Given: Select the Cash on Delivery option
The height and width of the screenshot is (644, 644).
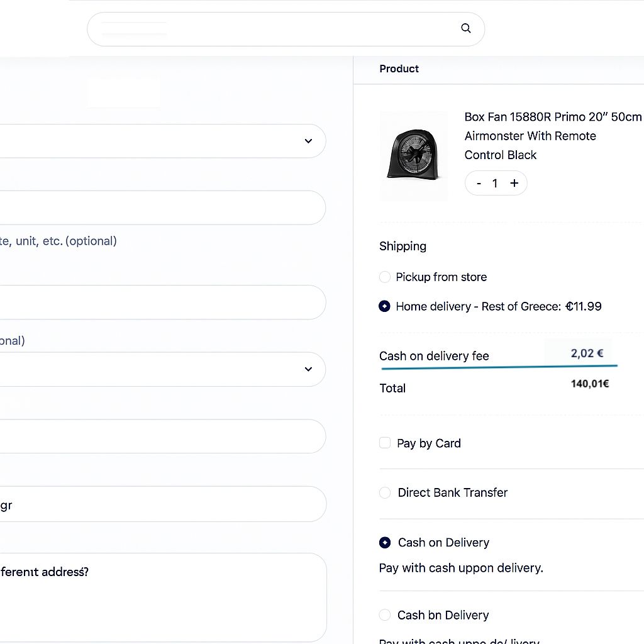Looking at the screenshot, I should tap(385, 543).
